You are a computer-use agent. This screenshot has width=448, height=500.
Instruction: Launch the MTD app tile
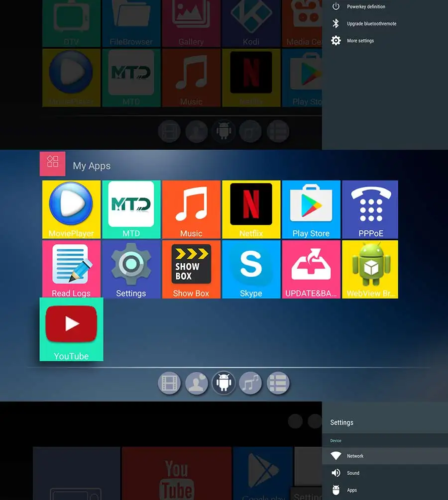pos(131,209)
